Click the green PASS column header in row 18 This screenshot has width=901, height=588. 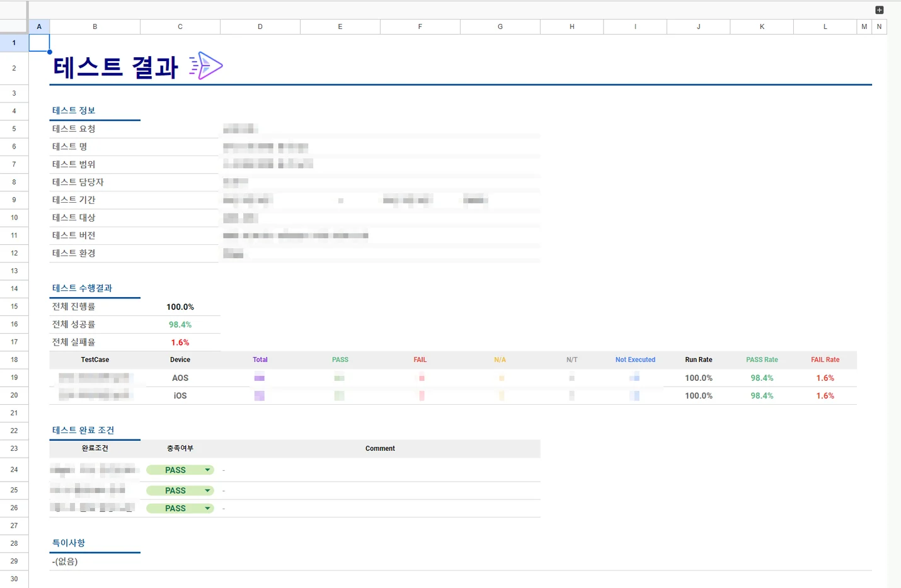point(340,359)
